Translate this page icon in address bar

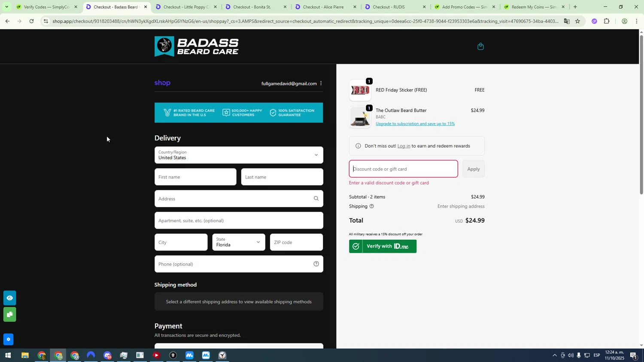[567, 21]
